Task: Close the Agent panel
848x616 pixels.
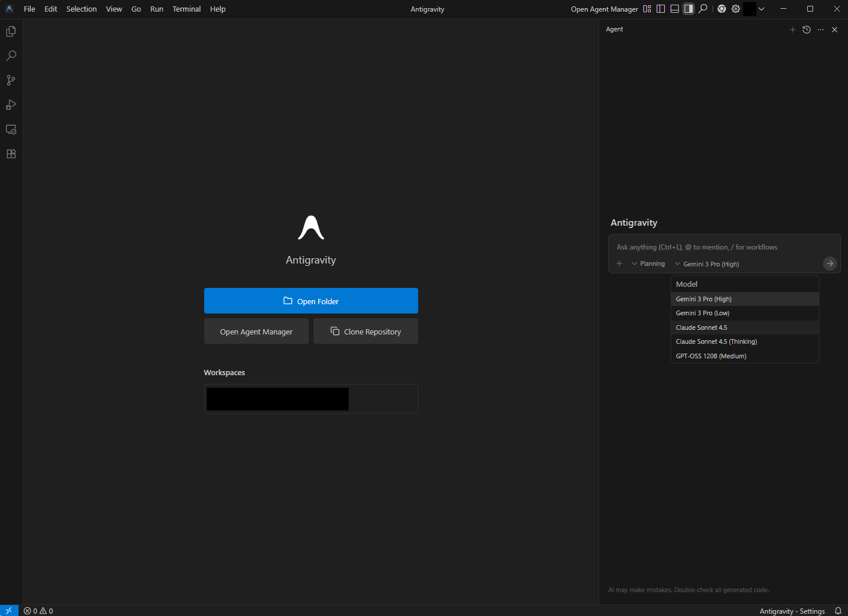Action: 835,30
